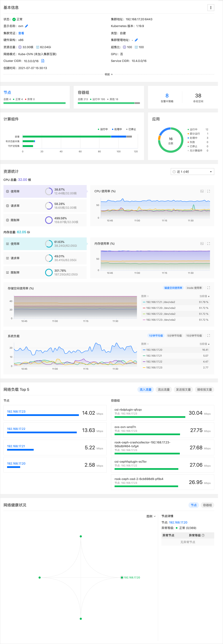Expand the 图例 dropdown in network health
This screenshot has width=223, height=644.
(151, 516)
